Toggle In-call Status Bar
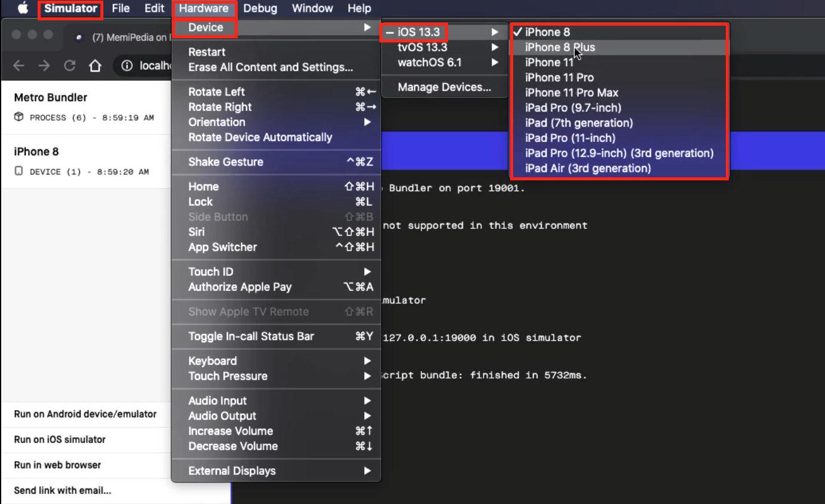Viewport: 825px width, 504px height. click(251, 336)
